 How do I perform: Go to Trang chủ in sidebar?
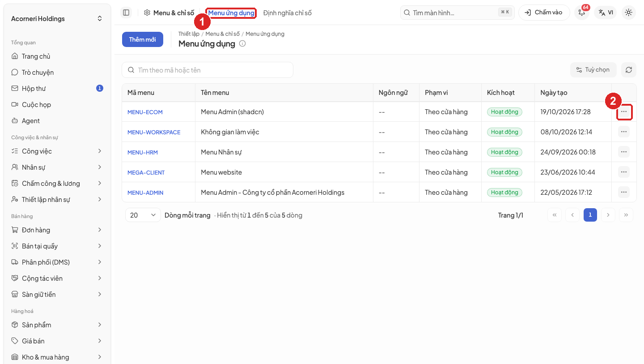coord(57,56)
